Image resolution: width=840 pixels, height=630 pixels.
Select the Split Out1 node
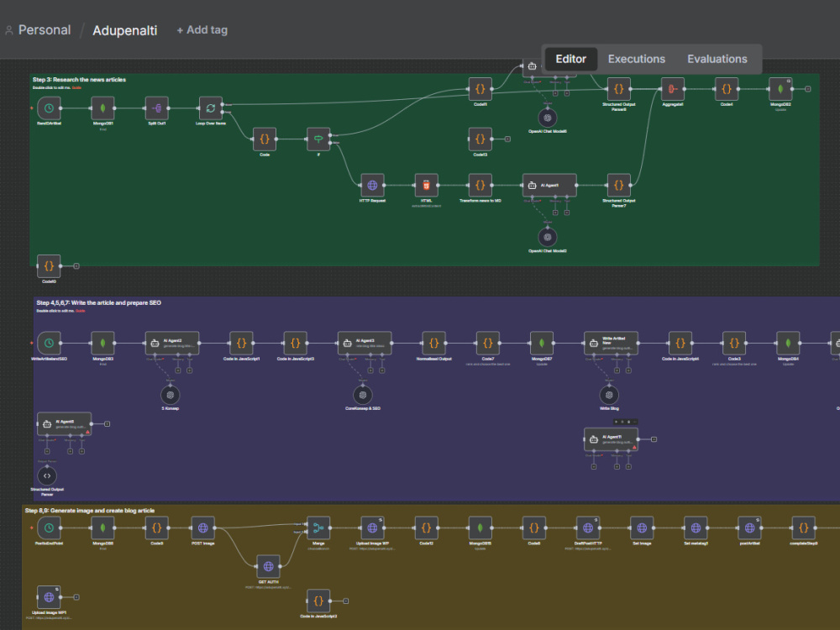point(157,108)
